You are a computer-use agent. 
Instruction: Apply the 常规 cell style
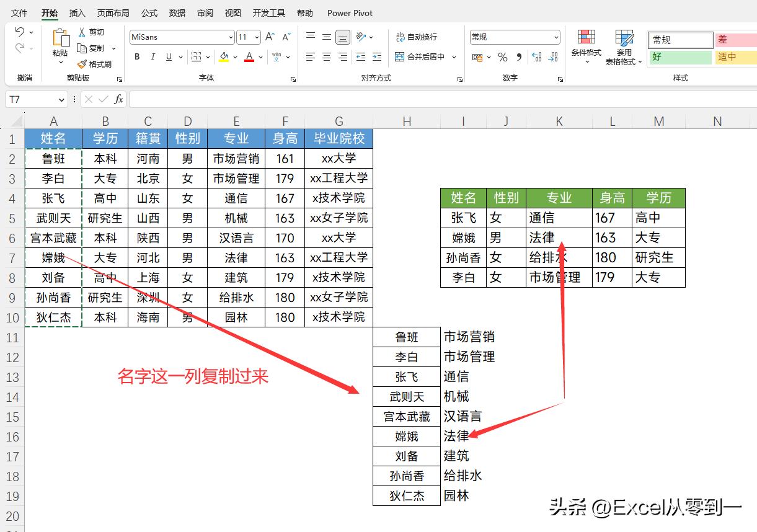click(681, 40)
